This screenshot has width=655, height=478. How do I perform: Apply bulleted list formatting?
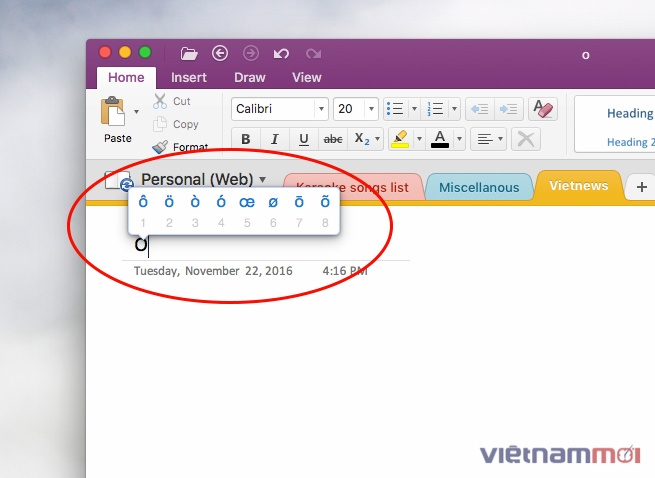395,109
